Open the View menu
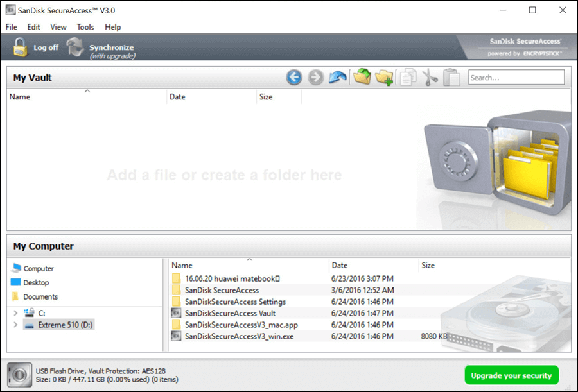This screenshot has height=392, width=578. click(58, 27)
